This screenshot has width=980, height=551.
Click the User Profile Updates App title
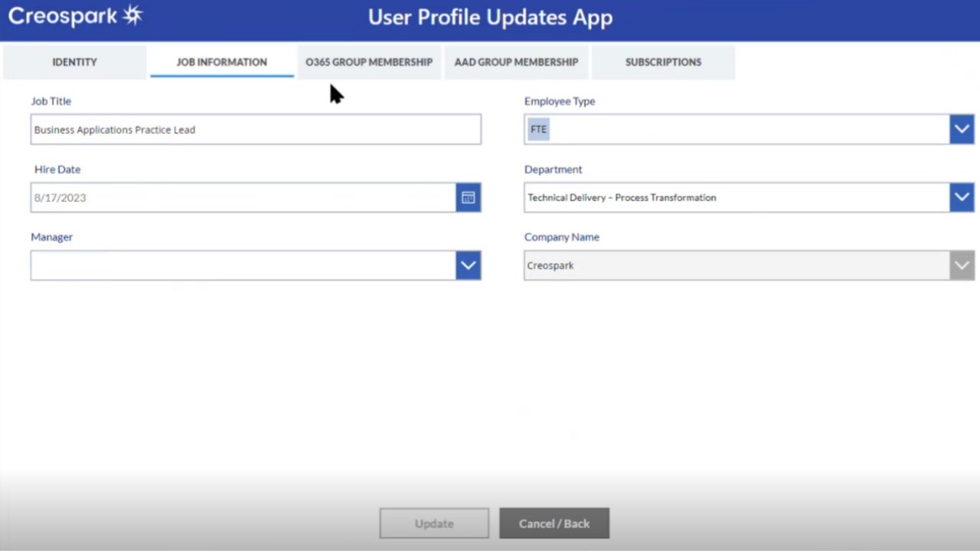pyautogui.click(x=490, y=18)
